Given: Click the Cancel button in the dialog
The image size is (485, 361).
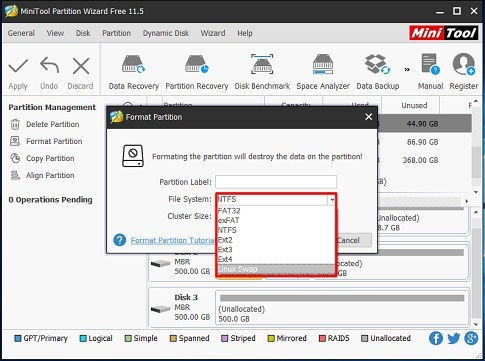Looking at the screenshot, I should click(x=354, y=240).
